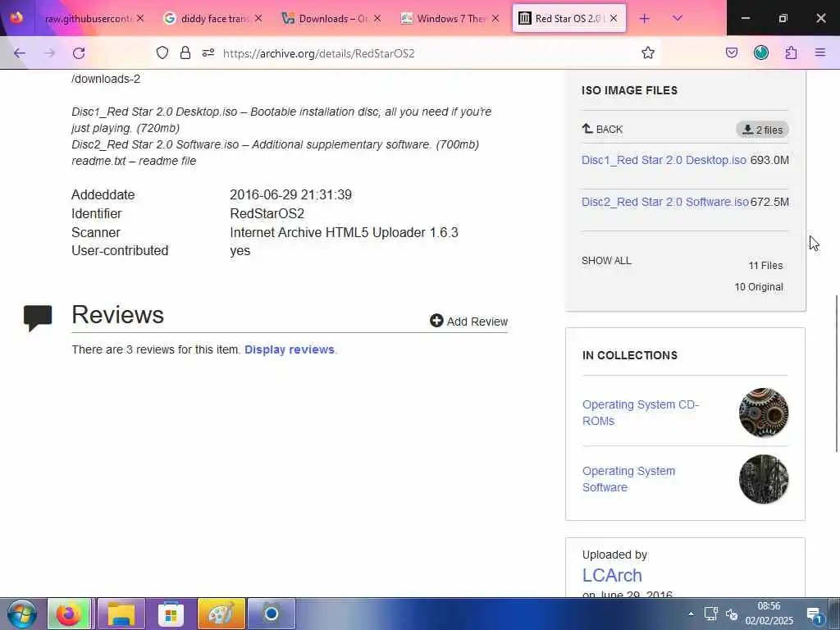Click the Addeddate value 2016-06-29 21:31:39
Screen dimensions: 840x630
click(291, 194)
